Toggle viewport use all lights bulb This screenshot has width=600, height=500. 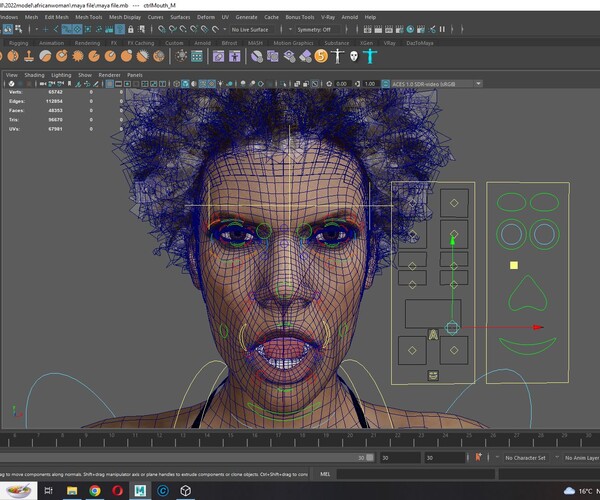[220, 84]
